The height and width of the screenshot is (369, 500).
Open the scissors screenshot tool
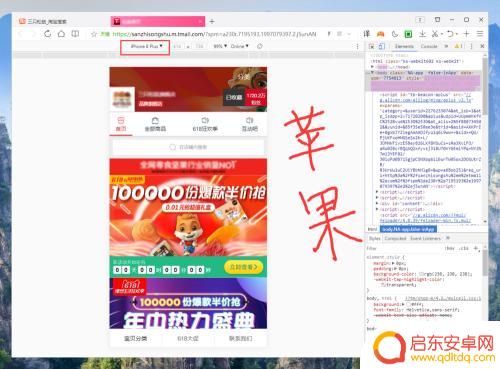pos(435,34)
